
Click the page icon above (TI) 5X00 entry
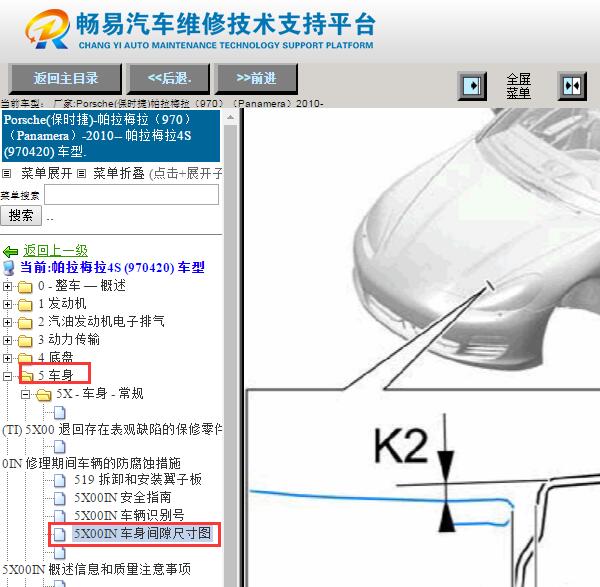tap(59, 413)
